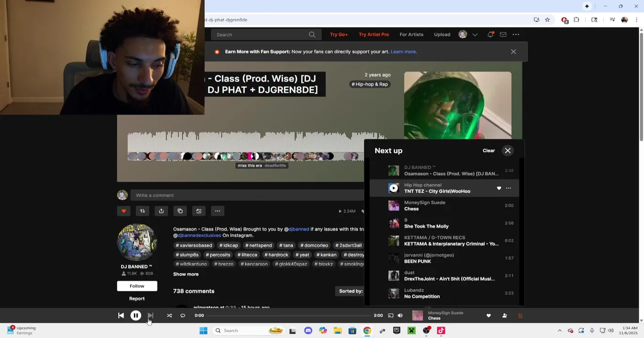Image resolution: width=644 pixels, height=338 pixels.
Task: Select She Took The Molly in queue
Action: tap(444, 223)
